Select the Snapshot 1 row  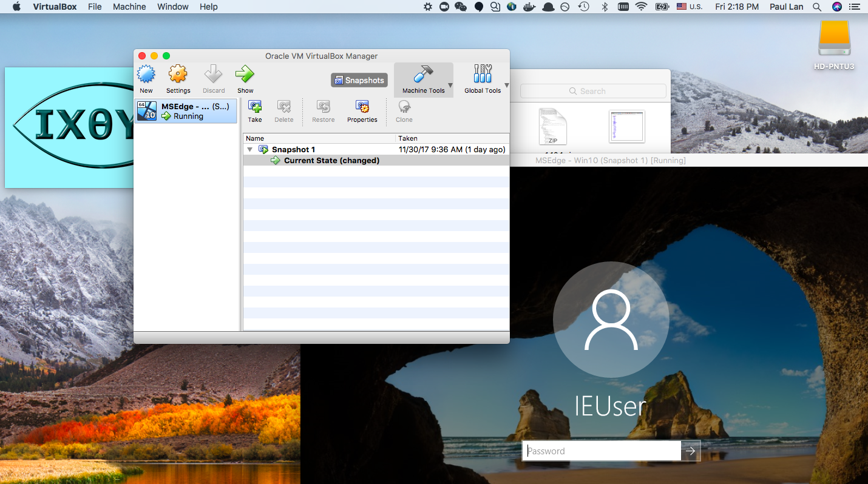[376, 149]
